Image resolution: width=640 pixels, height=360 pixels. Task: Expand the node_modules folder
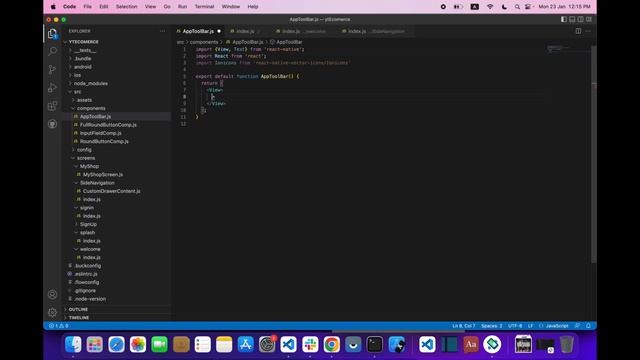(x=91, y=83)
